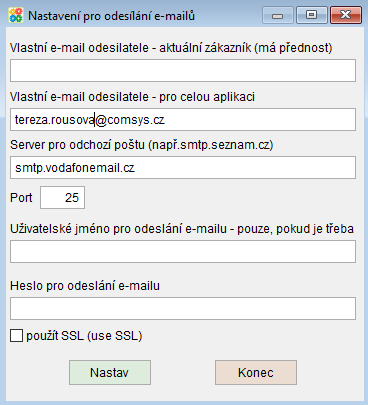This screenshot has width=368, height=405.
Task: Click the application icon in title bar
Action: [16, 15]
